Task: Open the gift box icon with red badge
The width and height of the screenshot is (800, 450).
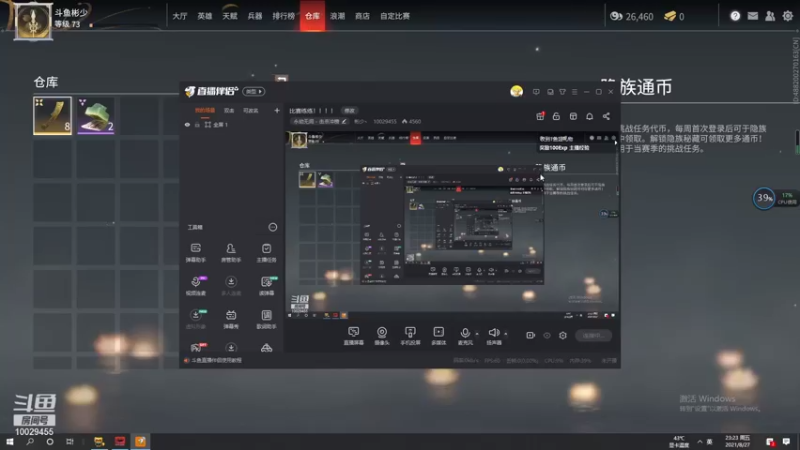Action: pos(540,116)
